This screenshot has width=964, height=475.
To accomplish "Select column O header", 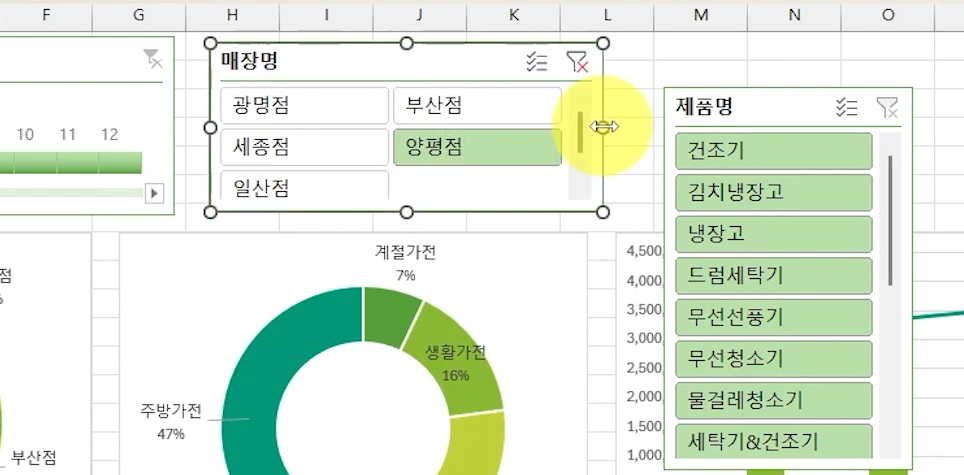I will pyautogui.click(x=888, y=15).
